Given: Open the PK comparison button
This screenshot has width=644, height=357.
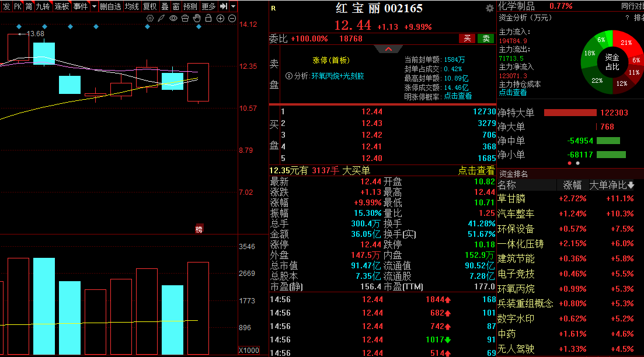Looking at the screenshot, I should click(18, 6).
